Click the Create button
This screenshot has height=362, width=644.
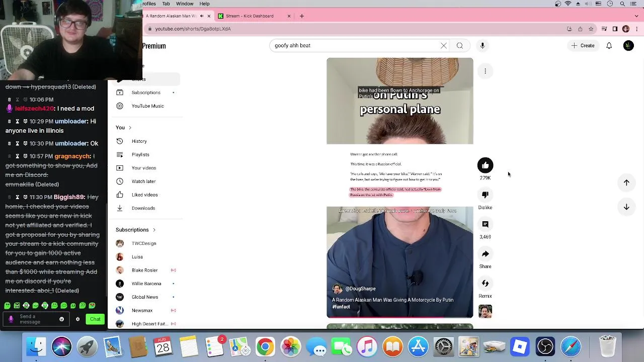583,46
